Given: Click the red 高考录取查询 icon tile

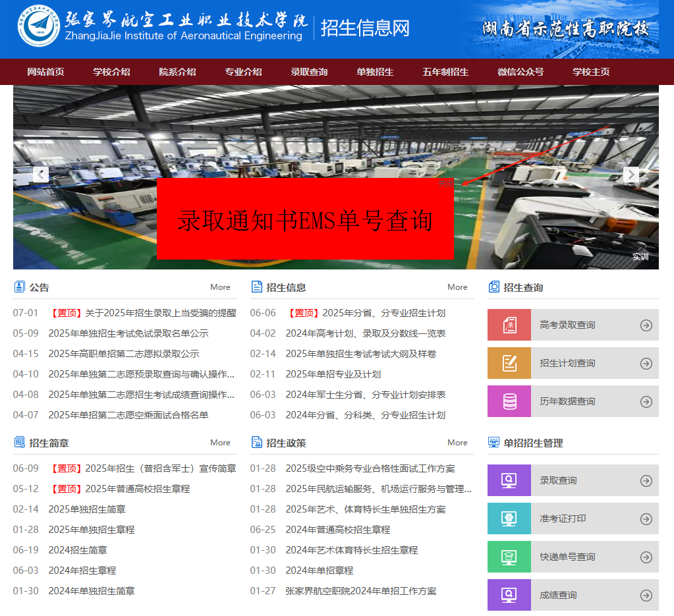Looking at the screenshot, I should [509, 325].
